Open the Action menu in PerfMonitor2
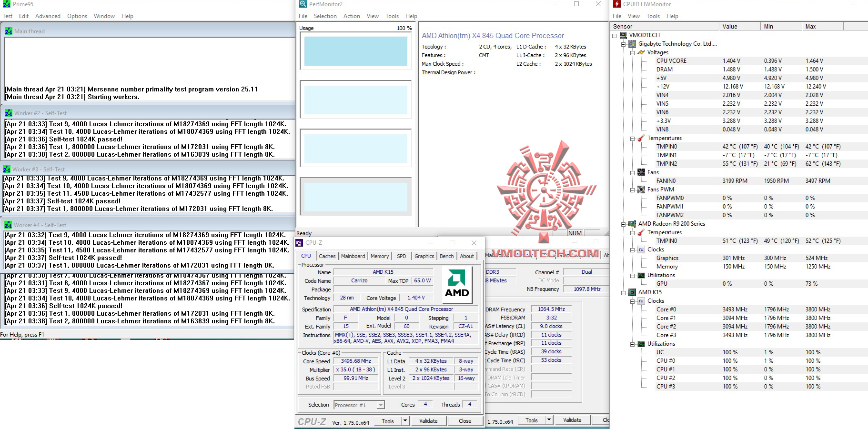 point(352,16)
